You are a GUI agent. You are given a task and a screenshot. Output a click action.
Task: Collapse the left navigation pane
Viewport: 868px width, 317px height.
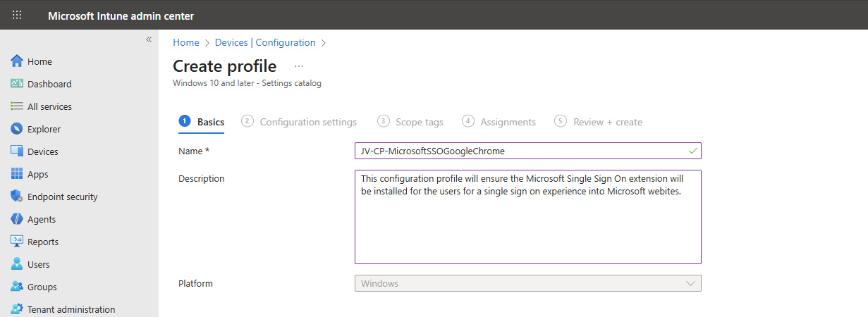coord(149,39)
